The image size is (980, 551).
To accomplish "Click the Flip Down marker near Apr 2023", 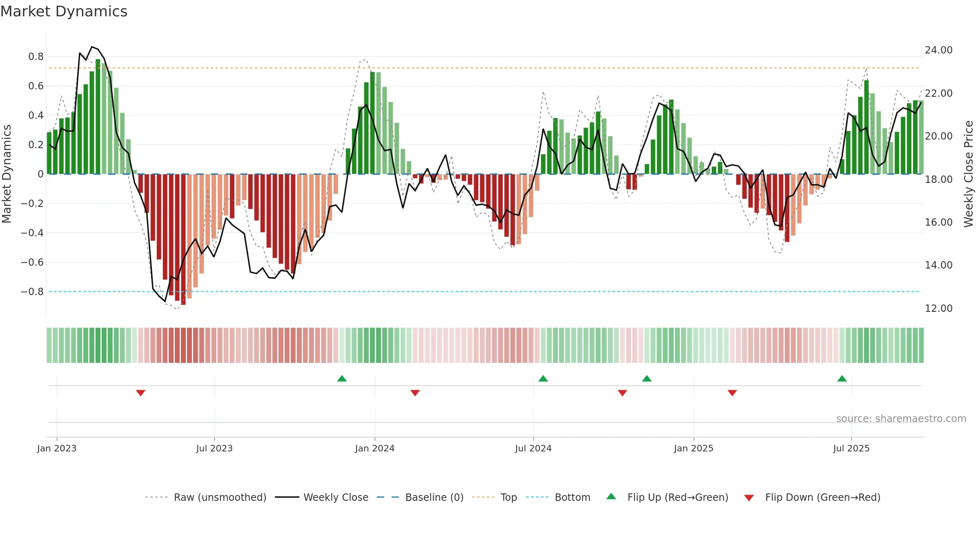I will (140, 393).
